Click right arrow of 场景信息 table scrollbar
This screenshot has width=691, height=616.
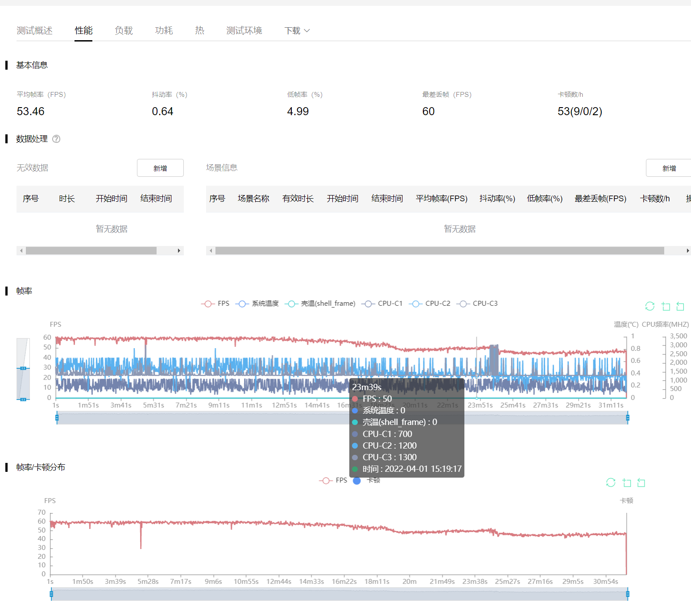687,251
